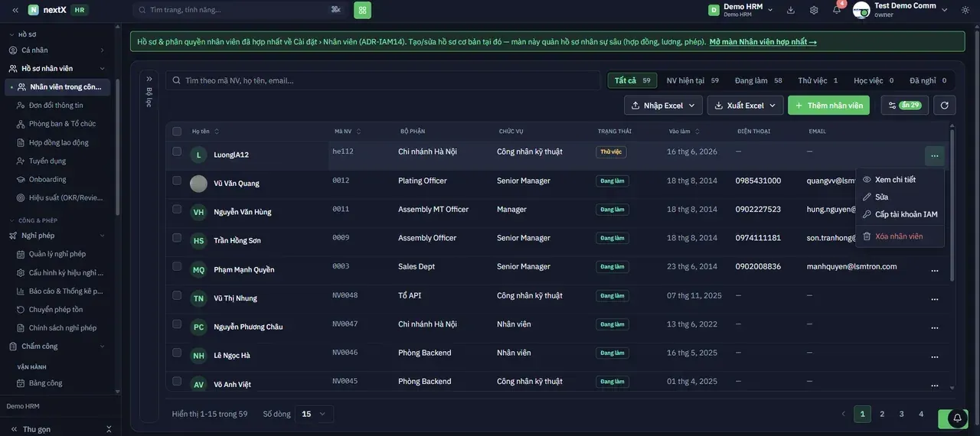
Task: Open the settings gear in the top bar
Action: 814,10
